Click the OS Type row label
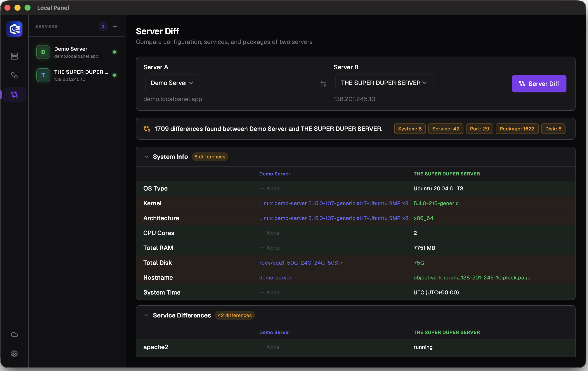The width and height of the screenshot is (588, 371). [x=155, y=188]
